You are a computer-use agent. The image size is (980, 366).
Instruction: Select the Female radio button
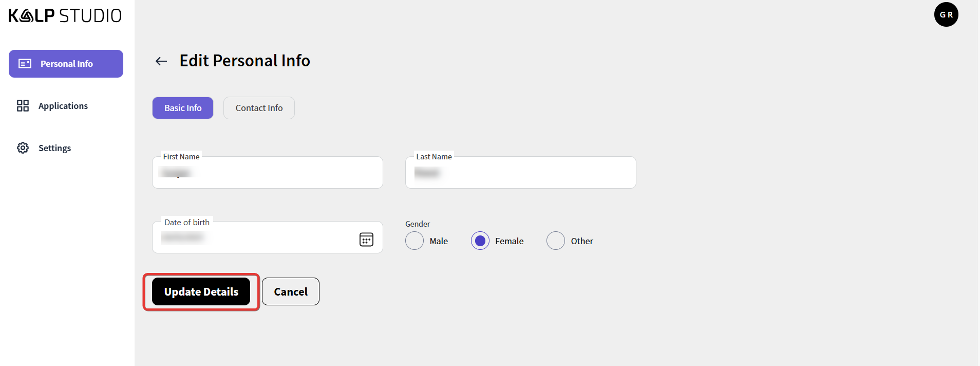click(x=480, y=241)
